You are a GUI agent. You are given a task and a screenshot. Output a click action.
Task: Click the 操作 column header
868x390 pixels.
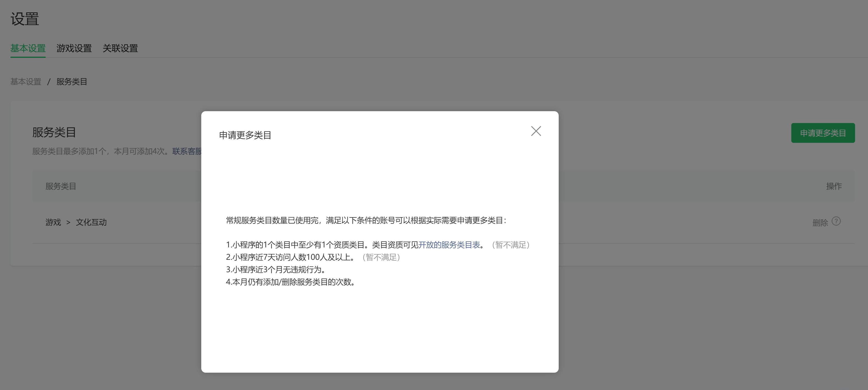point(834,186)
